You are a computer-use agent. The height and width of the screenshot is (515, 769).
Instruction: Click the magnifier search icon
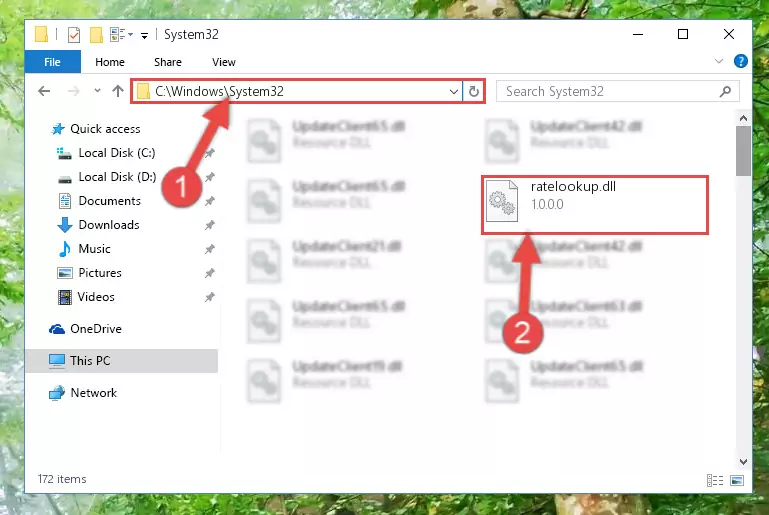pyautogui.click(x=725, y=91)
